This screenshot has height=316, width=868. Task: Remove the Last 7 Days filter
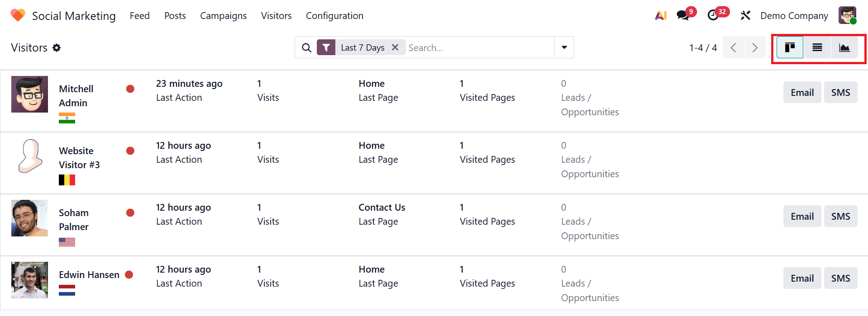point(395,47)
